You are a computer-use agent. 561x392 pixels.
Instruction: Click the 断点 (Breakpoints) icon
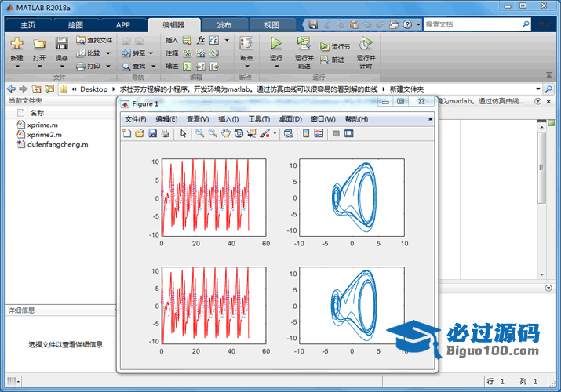tap(246, 44)
